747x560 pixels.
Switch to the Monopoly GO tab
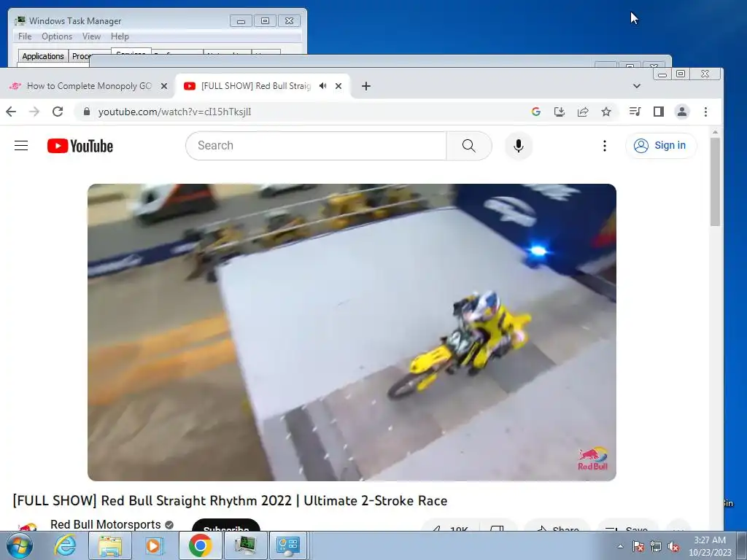pyautogui.click(x=88, y=86)
